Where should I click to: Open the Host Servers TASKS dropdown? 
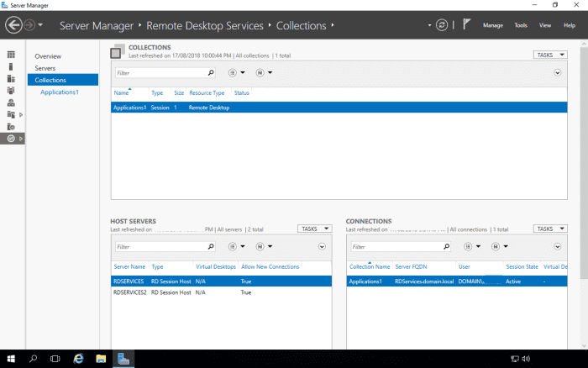click(315, 229)
